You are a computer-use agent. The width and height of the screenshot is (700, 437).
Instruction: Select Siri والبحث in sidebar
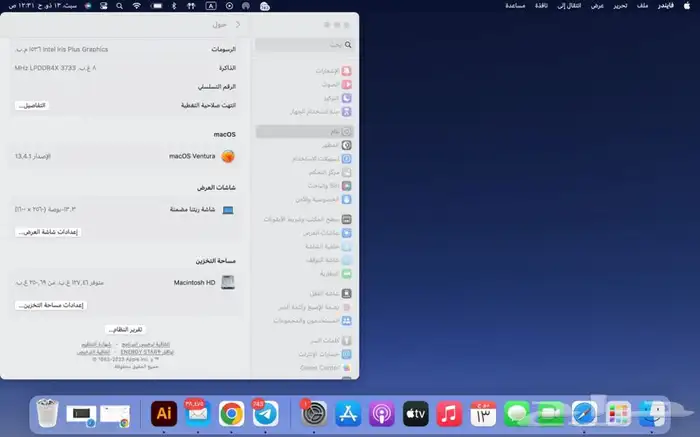(304, 186)
